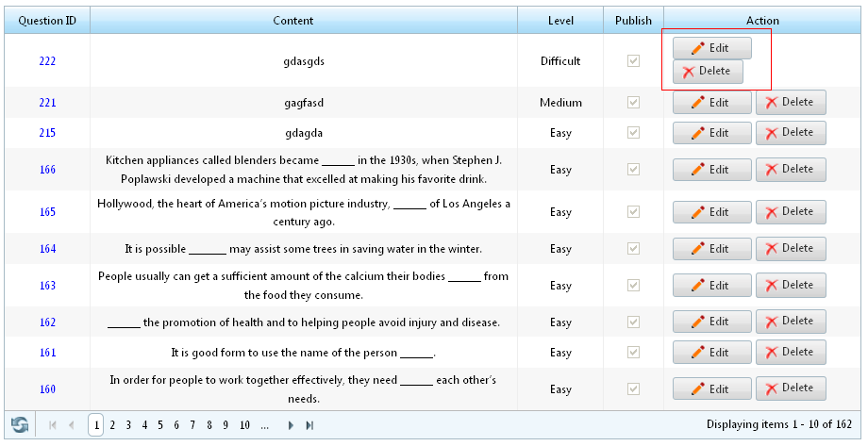Open question ID 221 link

tap(47, 103)
